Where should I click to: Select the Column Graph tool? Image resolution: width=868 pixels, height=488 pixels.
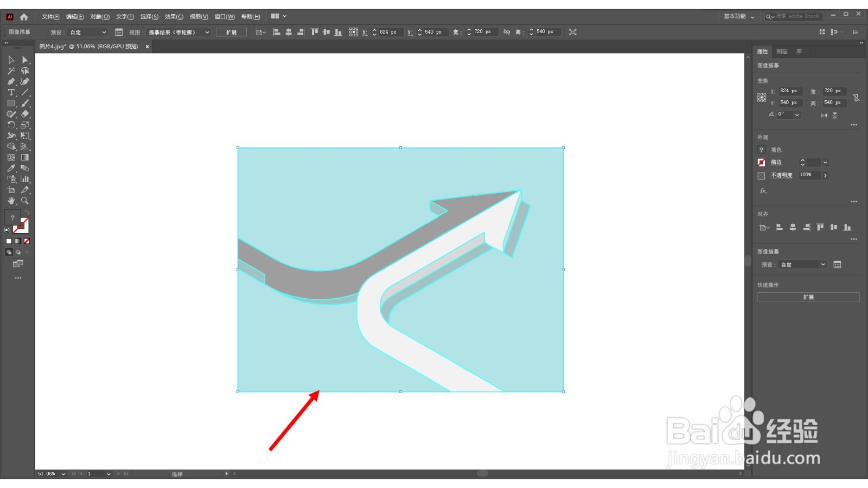tap(25, 179)
